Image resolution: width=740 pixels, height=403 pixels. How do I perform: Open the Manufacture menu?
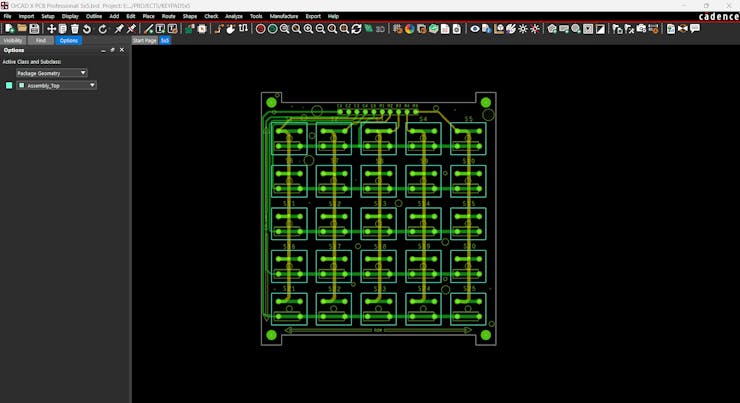tap(284, 16)
